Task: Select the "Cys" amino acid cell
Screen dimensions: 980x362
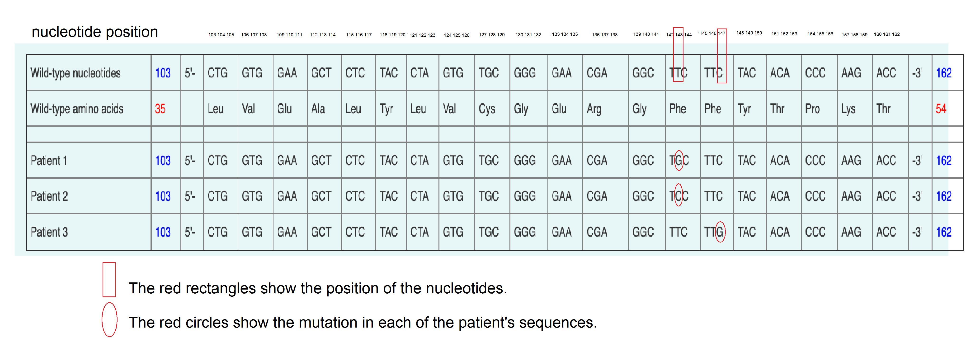Action: coord(487,109)
